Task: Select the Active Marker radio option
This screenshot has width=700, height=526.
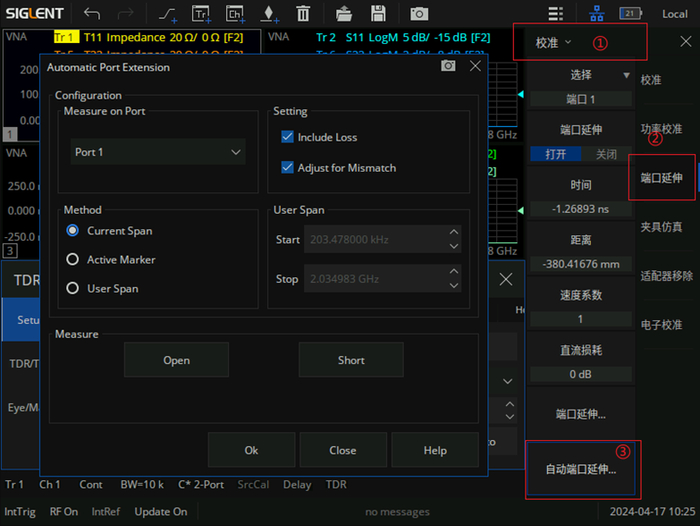Action: click(x=72, y=259)
